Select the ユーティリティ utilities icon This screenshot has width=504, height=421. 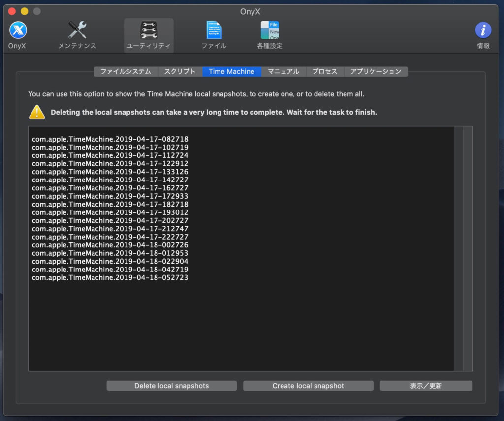point(149,35)
